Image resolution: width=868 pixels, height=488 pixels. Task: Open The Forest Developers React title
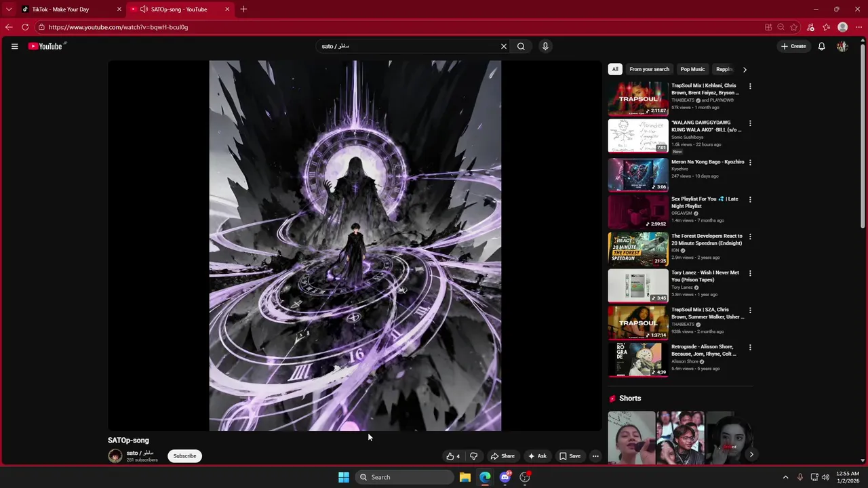(706, 239)
